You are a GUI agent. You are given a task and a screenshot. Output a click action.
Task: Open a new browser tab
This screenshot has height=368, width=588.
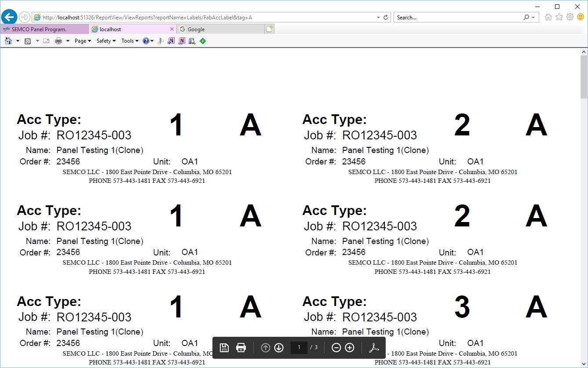[x=269, y=29]
